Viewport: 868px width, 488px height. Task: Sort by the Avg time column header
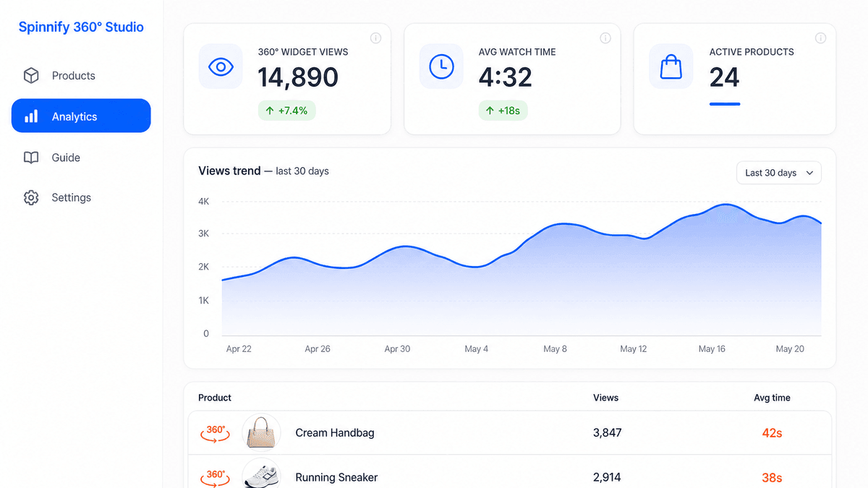pos(772,398)
